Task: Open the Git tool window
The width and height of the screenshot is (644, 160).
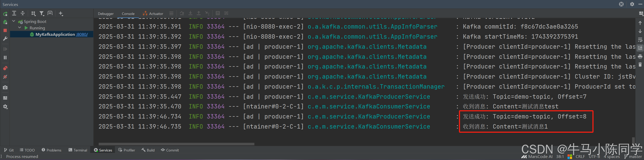Action: [9, 150]
